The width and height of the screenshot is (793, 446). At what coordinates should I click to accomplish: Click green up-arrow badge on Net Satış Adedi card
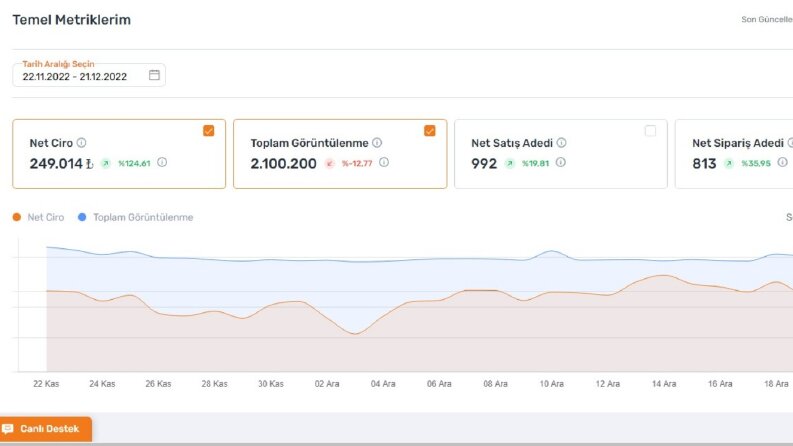click(x=510, y=163)
